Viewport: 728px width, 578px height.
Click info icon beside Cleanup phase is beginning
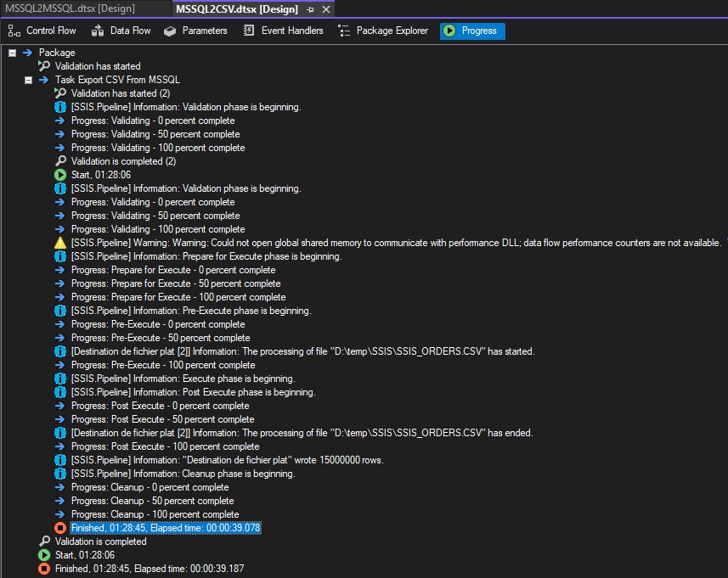(60, 474)
